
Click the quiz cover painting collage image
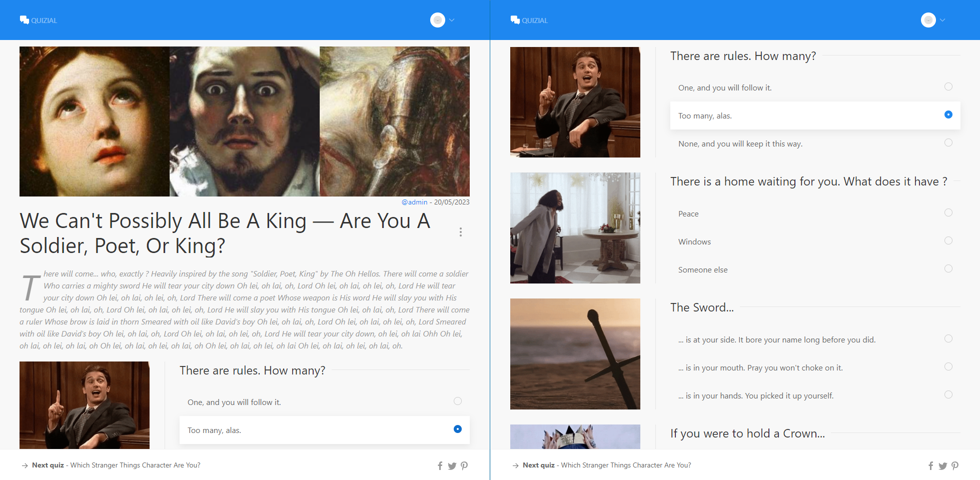pyautogui.click(x=245, y=121)
